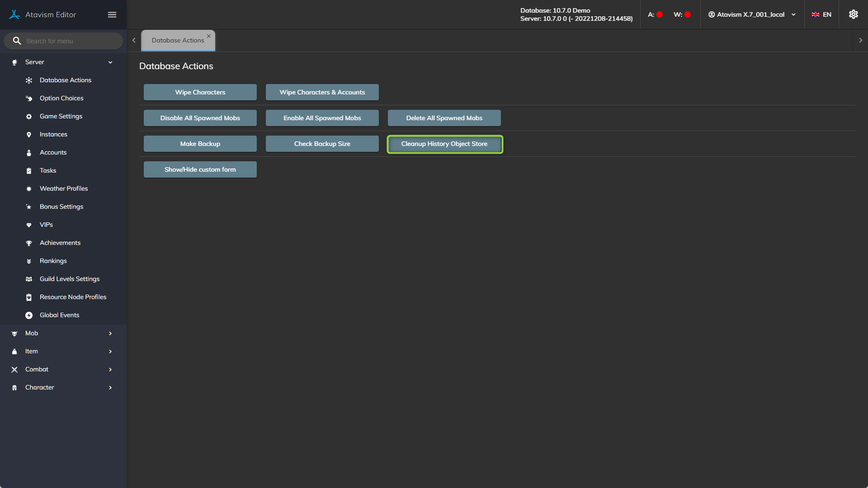Click the star icon beside Bonus Settings

(x=29, y=207)
